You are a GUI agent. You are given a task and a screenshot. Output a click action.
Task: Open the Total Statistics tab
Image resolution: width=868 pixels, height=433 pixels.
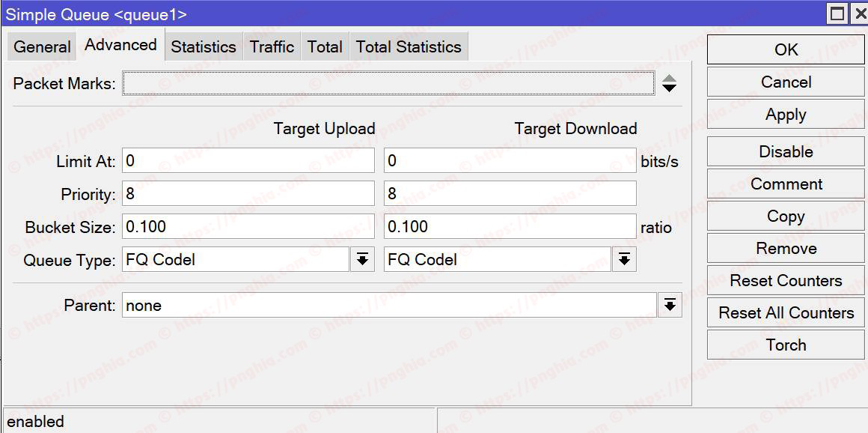[409, 46]
